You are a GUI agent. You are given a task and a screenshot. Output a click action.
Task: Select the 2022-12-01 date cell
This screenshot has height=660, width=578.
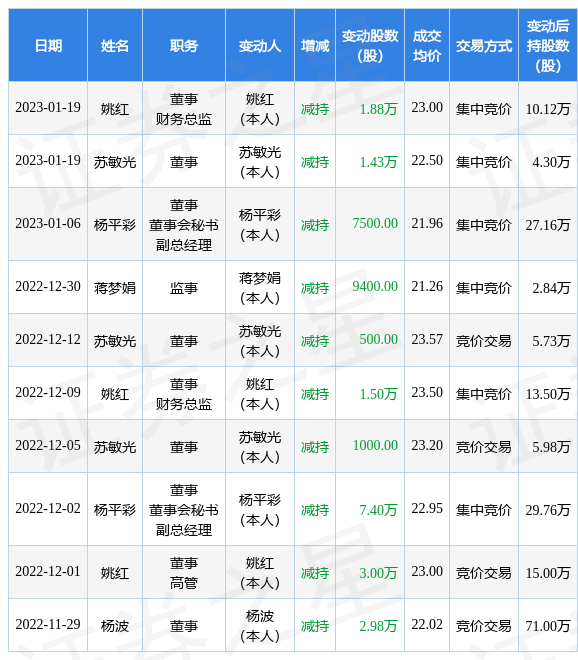click(48, 572)
